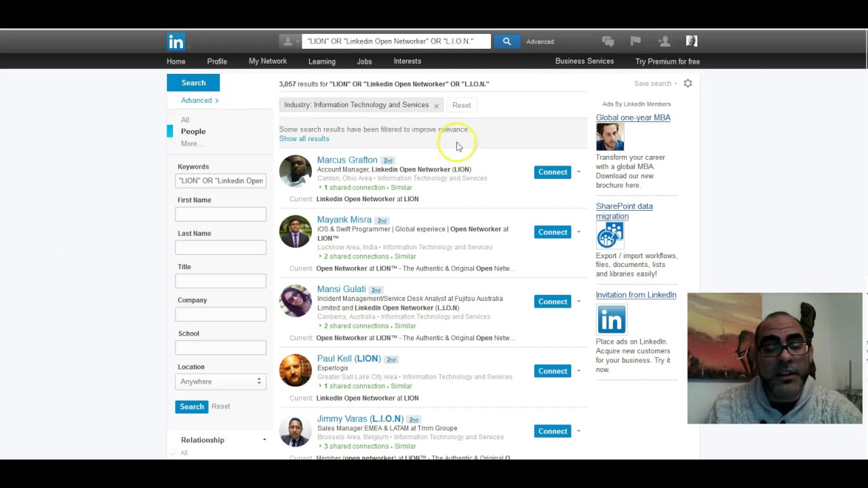Connect with Paul Kell
Screen dimensions: 868x488
(553, 371)
